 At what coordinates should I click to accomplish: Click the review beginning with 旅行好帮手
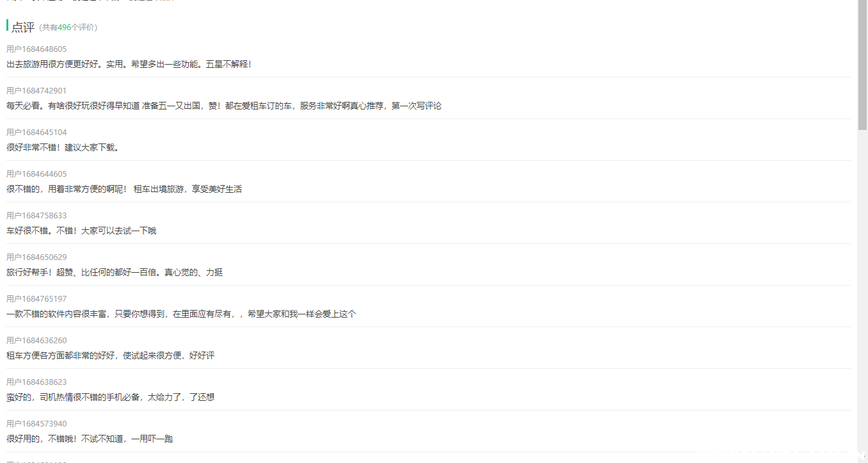115,272
